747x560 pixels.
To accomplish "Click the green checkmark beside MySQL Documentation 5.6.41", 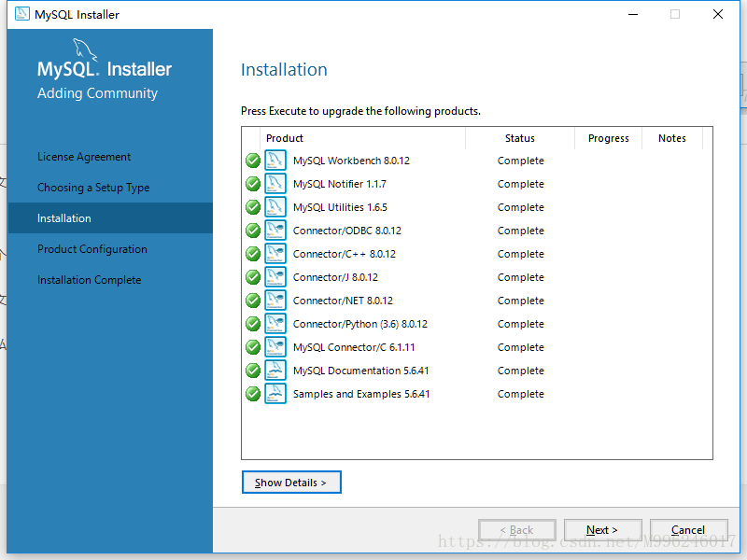I will click(x=253, y=371).
